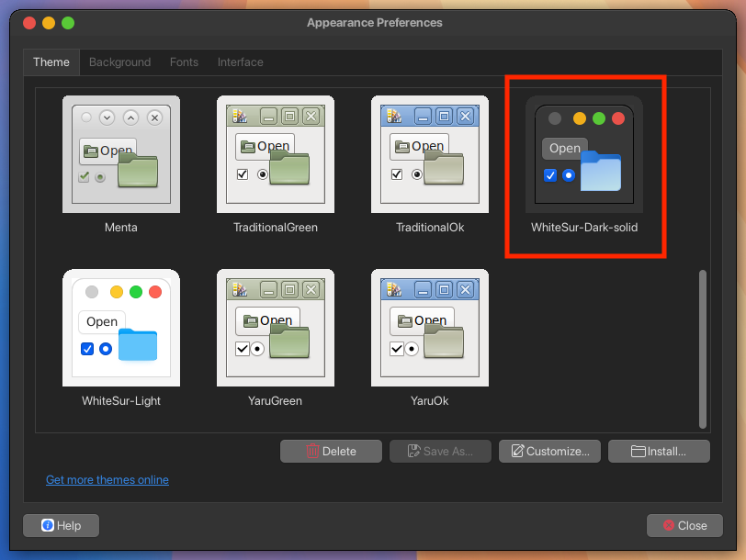Click the green maximize window button
The width and height of the screenshot is (746, 560).
tap(68, 22)
